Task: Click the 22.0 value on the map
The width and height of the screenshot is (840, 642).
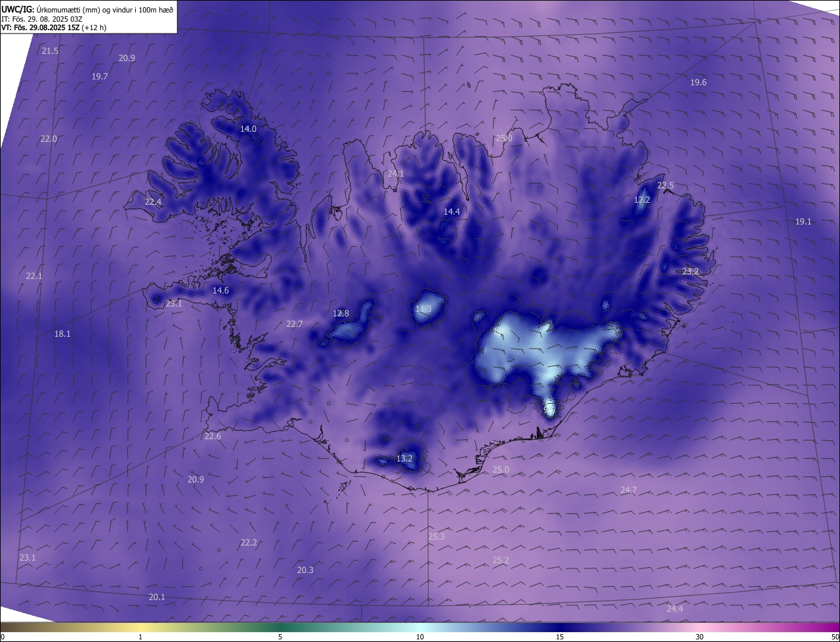Action: (49, 139)
